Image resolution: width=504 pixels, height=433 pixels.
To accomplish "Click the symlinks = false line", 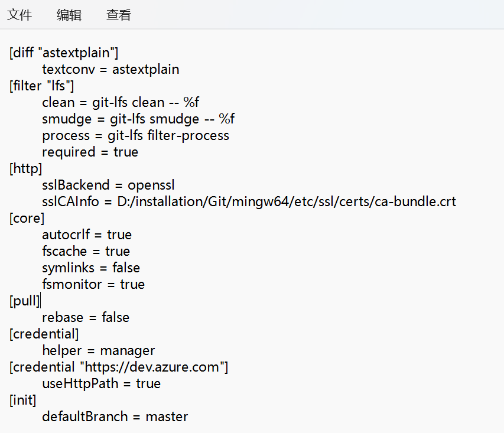I will click(91, 268).
